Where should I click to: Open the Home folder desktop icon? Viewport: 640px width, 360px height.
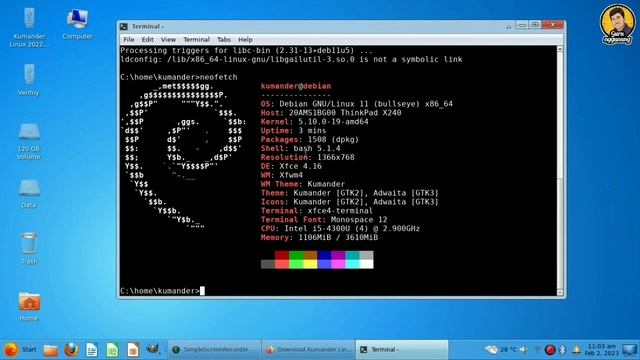(29, 306)
